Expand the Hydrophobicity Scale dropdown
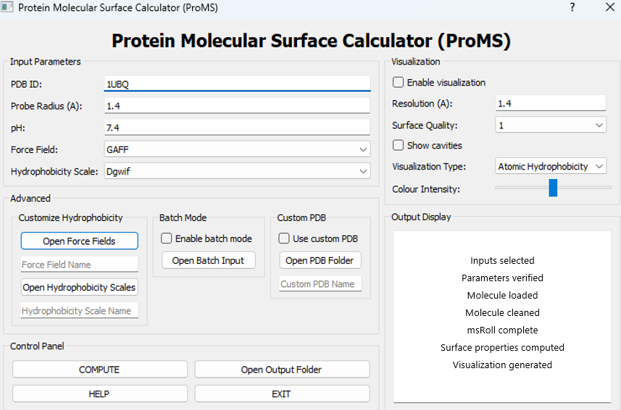 coord(237,171)
